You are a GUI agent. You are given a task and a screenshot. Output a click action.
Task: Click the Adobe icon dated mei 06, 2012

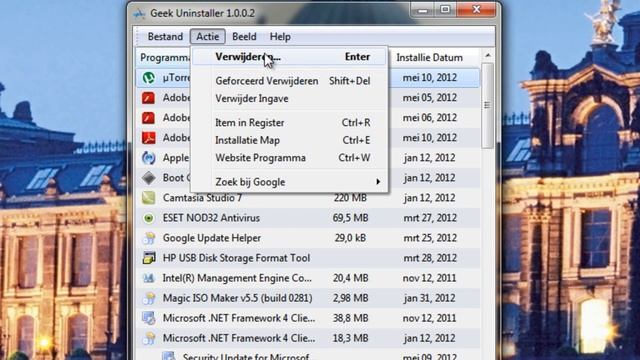click(x=149, y=118)
